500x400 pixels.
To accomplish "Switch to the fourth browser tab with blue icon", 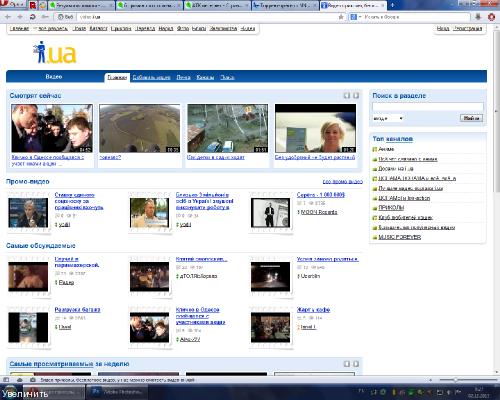I will click(285, 5).
